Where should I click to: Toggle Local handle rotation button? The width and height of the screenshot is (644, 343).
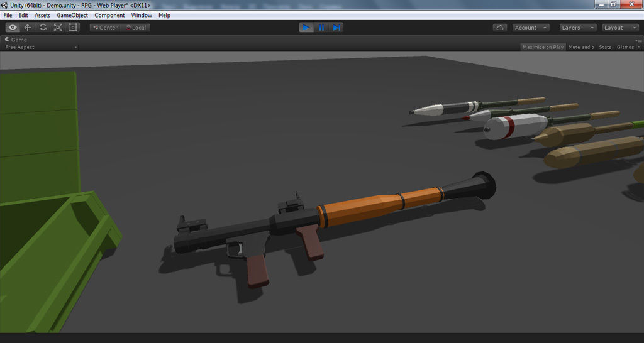pos(136,28)
